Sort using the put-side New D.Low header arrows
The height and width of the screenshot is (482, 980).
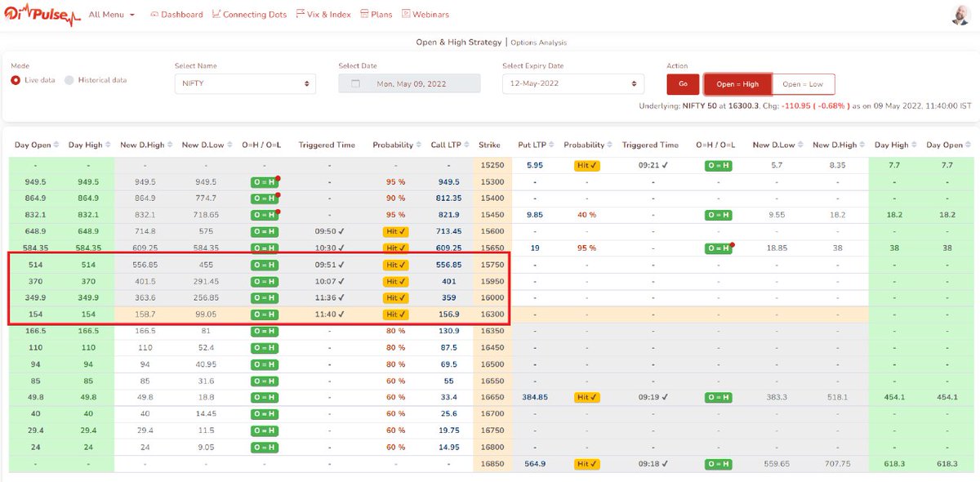800,145
